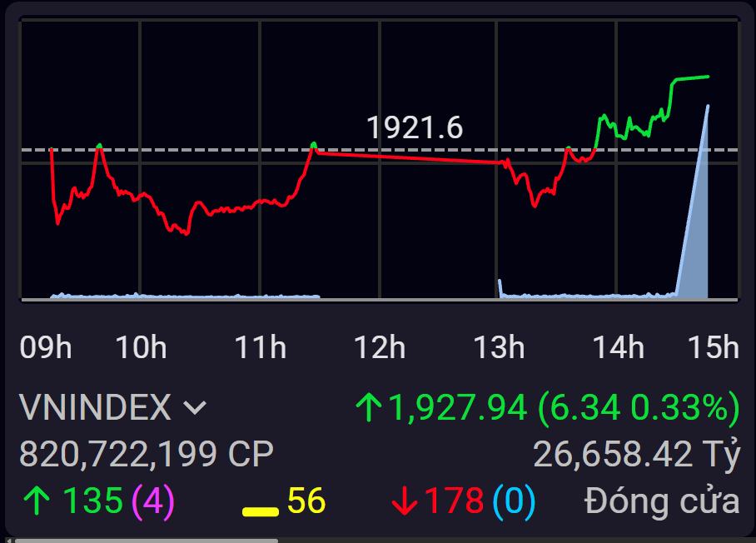The image size is (756, 543).
Task: Click the 820,722,199 CP volume figure
Action: 146,454
